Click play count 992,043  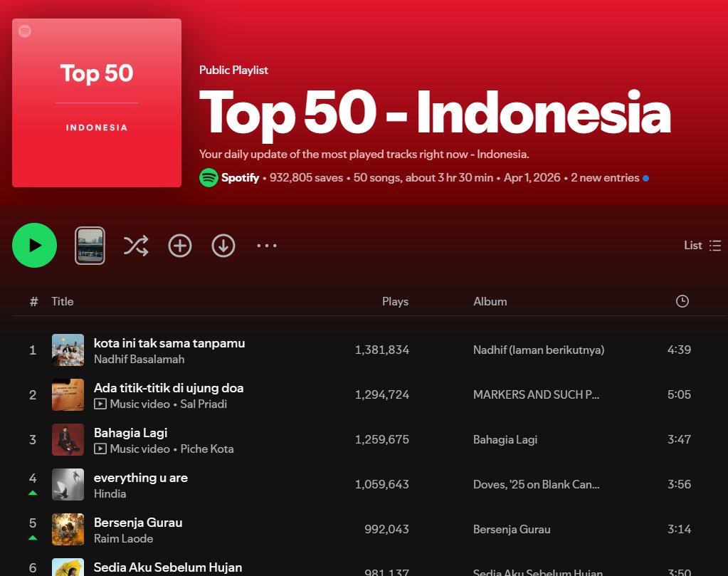pyautogui.click(x=386, y=529)
